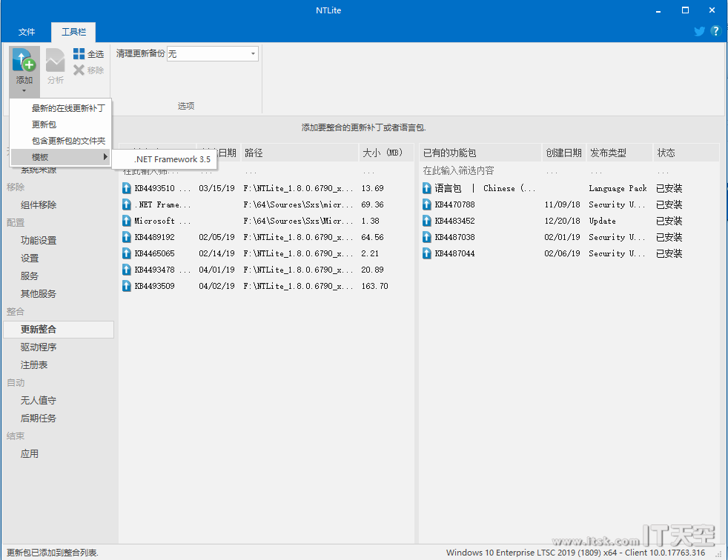Click the KB4483452 installed package icon
Viewport: 728px width, 560px height.
click(427, 221)
